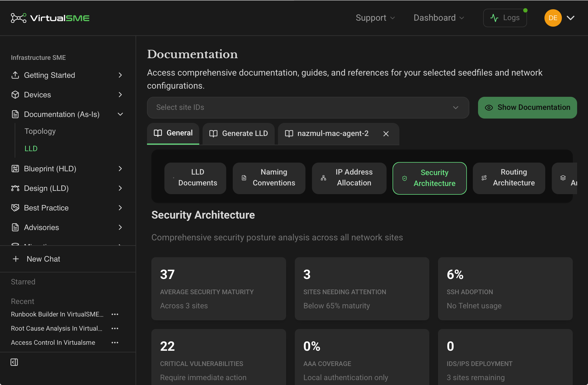Open the Support dropdown menu
Viewport: 588px width, 385px height.
(375, 18)
